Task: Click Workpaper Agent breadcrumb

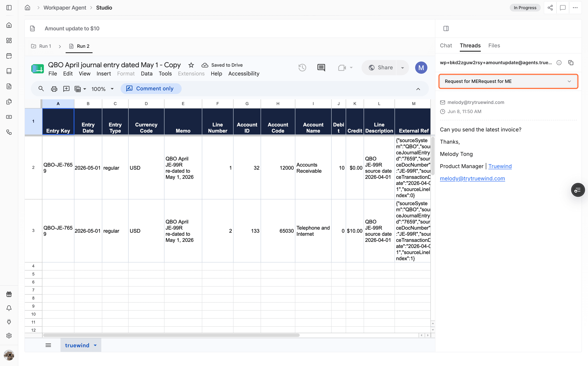Action: click(x=64, y=8)
